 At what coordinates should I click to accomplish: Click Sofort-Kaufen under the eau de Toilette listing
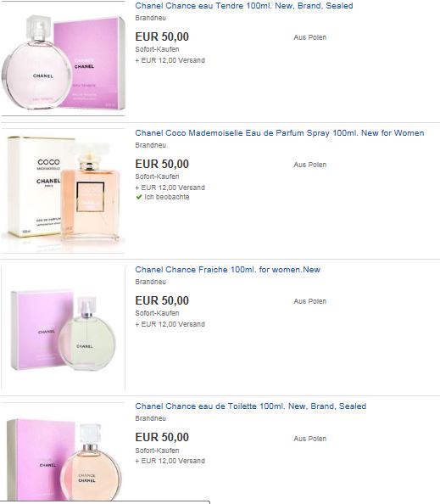click(x=157, y=451)
